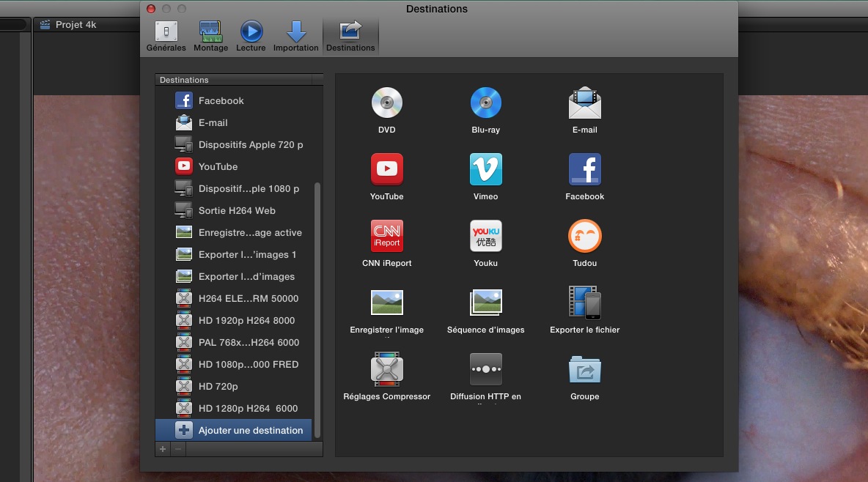Select the Diffusion HTTP en direct icon
The width and height of the screenshot is (868, 482).
pyautogui.click(x=485, y=368)
